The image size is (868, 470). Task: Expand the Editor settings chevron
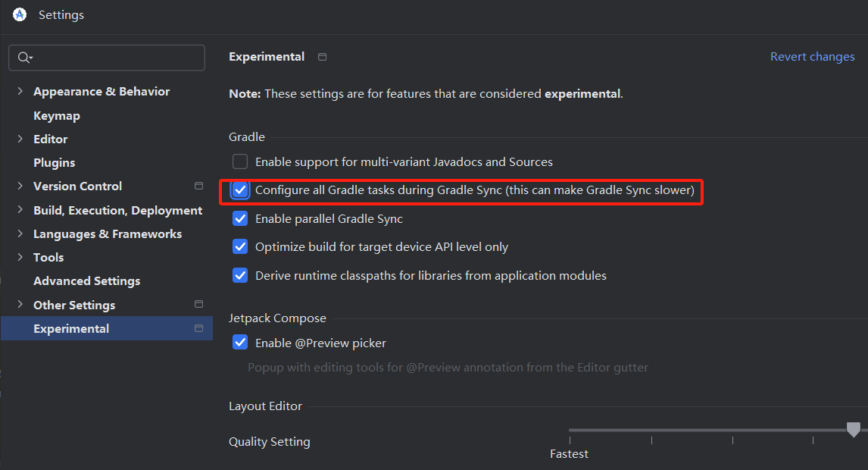click(x=20, y=139)
